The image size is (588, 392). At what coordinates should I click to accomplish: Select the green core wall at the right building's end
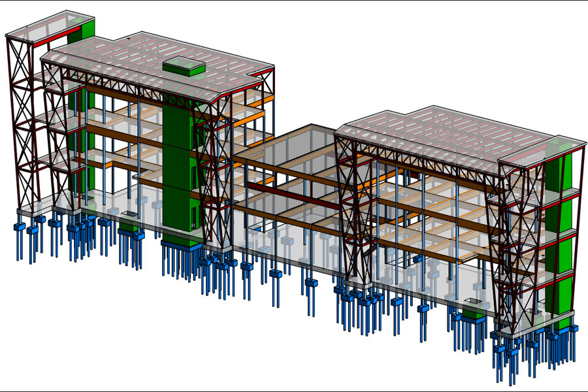pos(559,233)
